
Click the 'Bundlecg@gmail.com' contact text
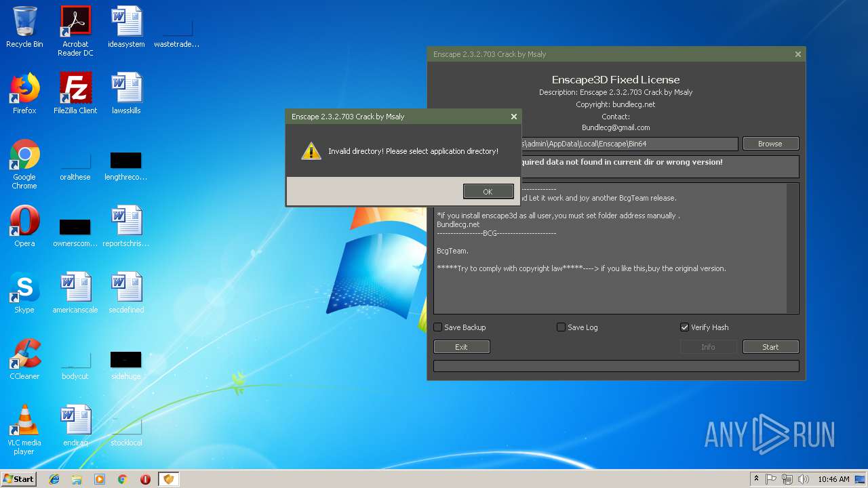click(x=616, y=127)
